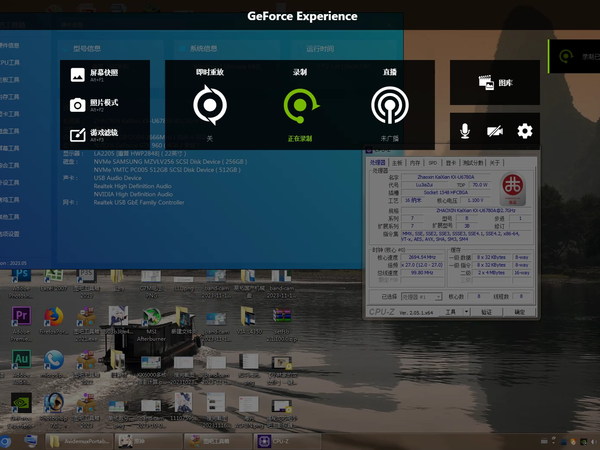Image resolution: width=600 pixels, height=450 pixels.
Task: Switch to SPD tab in CPU-Z
Action: (433, 163)
